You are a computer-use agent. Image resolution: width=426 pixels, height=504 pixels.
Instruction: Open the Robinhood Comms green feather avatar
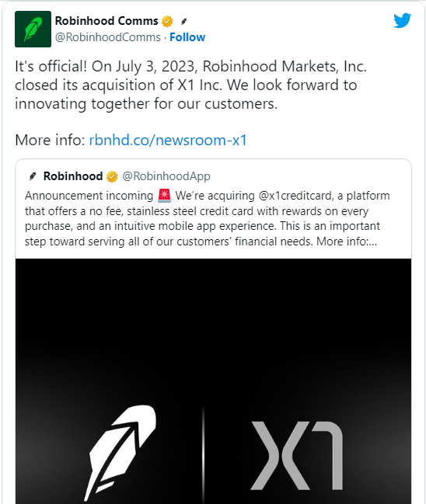click(x=33, y=29)
